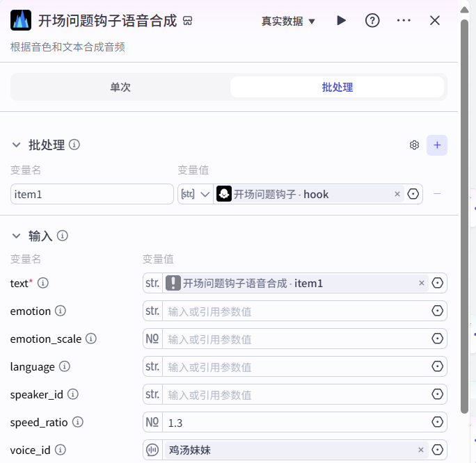Show info for the emotion parameter

point(60,311)
